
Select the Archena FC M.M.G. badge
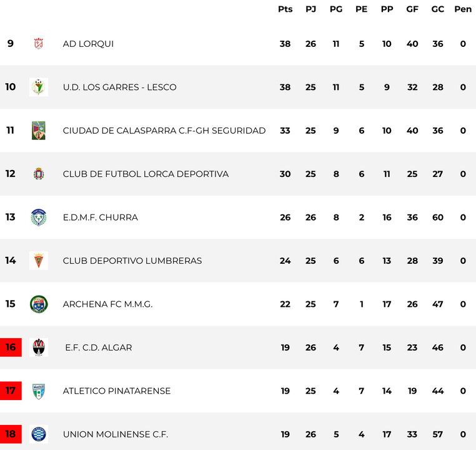coord(39,304)
